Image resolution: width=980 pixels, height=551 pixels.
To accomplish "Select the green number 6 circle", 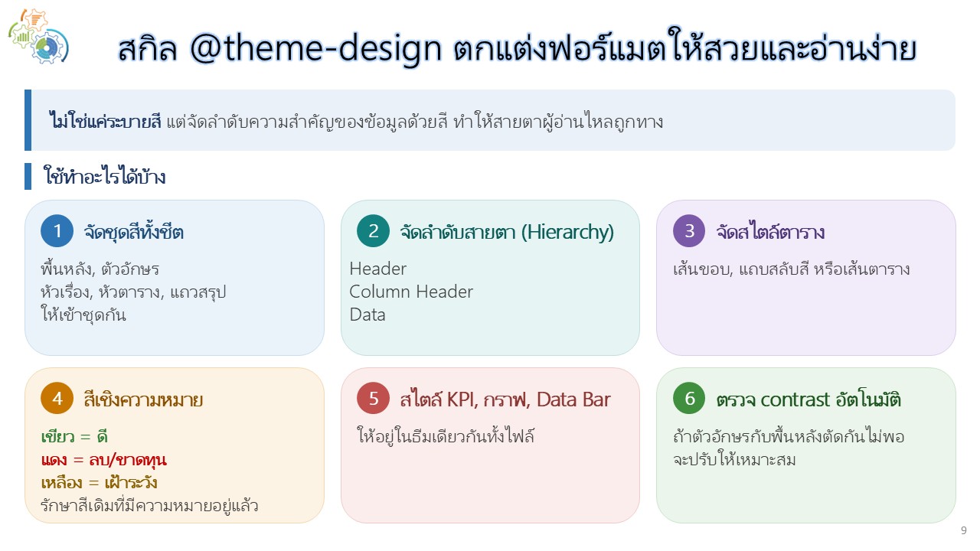I will click(689, 399).
